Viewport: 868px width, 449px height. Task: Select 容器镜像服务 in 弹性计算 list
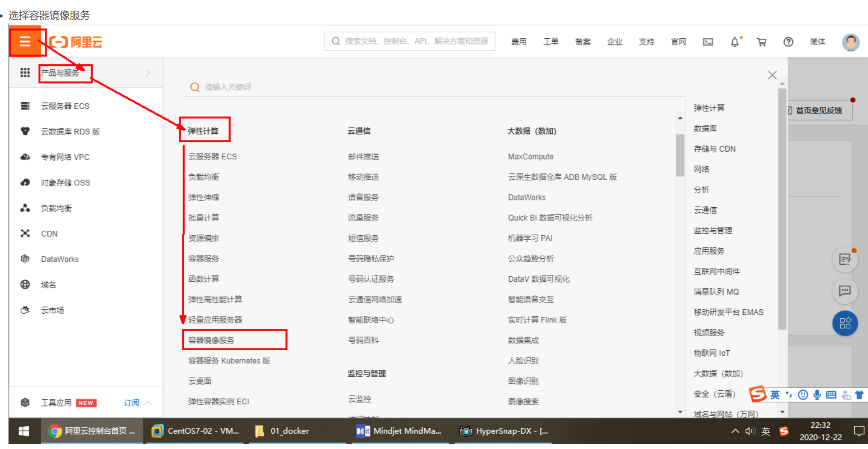point(211,340)
